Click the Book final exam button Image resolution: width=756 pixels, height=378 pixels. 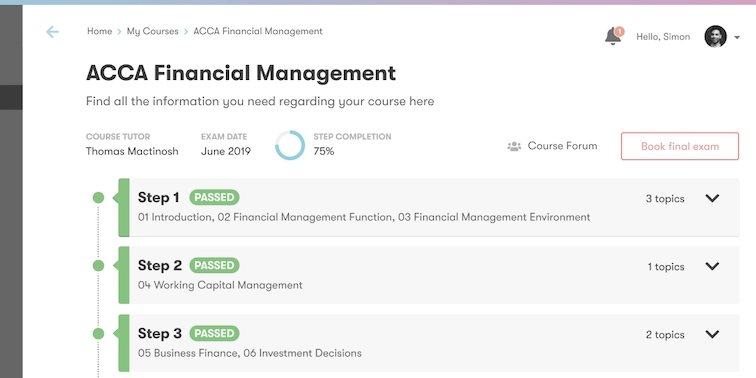pyautogui.click(x=680, y=146)
